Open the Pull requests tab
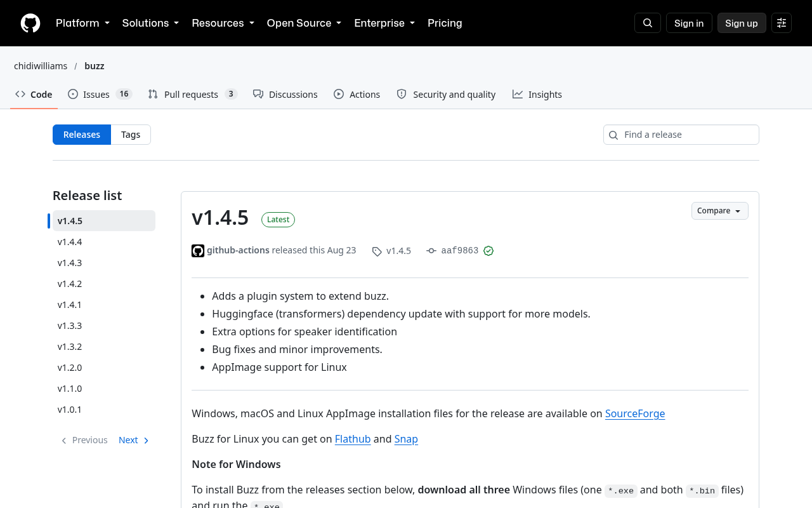Image resolution: width=812 pixels, height=508 pixels. coord(192,95)
